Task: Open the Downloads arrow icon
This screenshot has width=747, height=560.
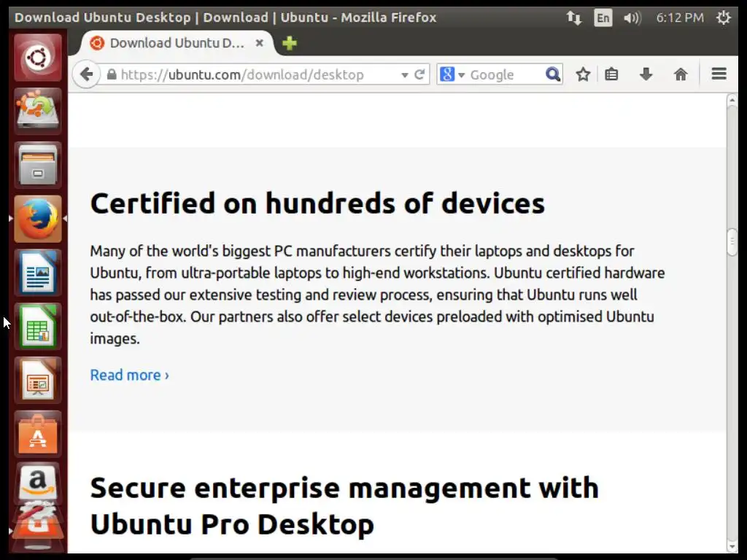Action: (x=646, y=74)
